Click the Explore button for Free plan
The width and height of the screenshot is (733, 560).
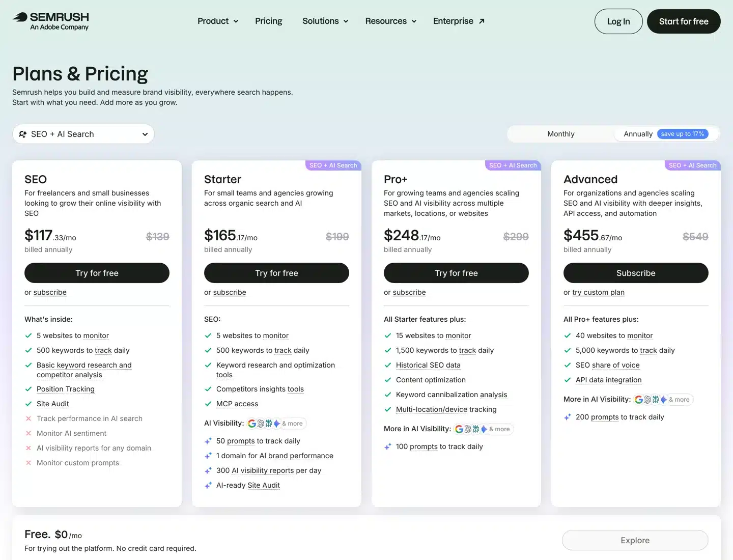(x=635, y=540)
